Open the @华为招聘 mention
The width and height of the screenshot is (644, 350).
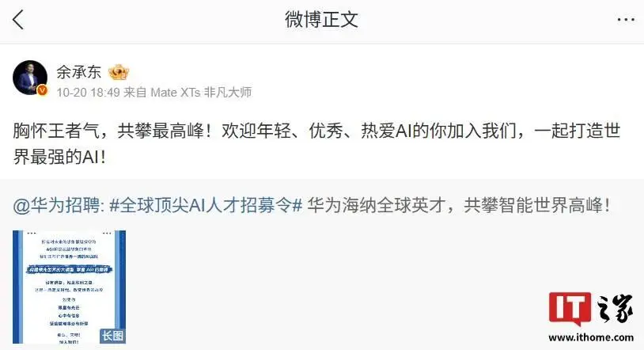59,205
